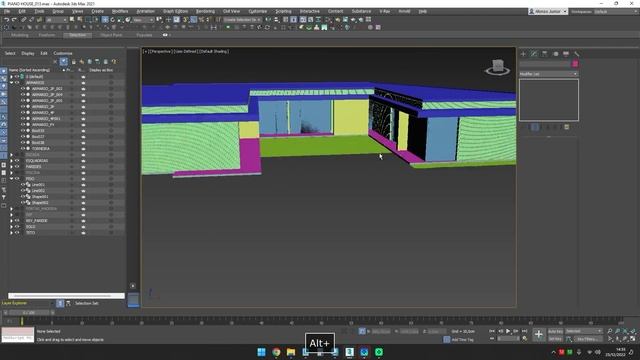Expand the TETO layer

tap(11, 233)
